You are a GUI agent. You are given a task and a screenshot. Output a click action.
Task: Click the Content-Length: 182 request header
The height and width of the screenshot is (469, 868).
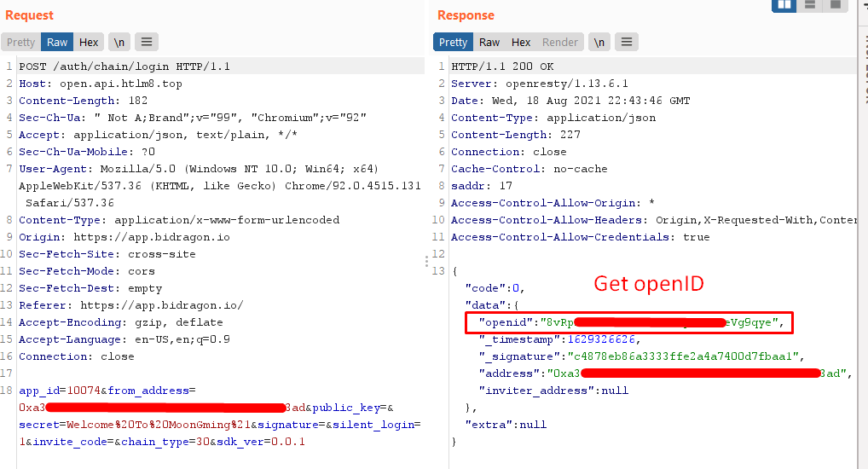point(83,101)
